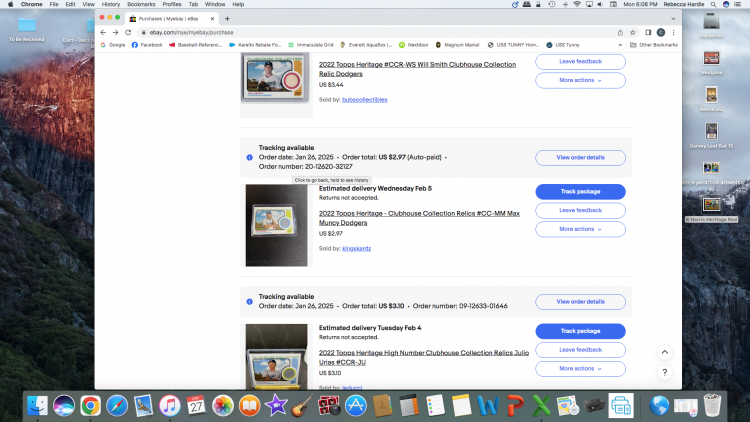Screen dimensions: 750x422
Task: Open a new tab with plus button
Action: (227, 19)
